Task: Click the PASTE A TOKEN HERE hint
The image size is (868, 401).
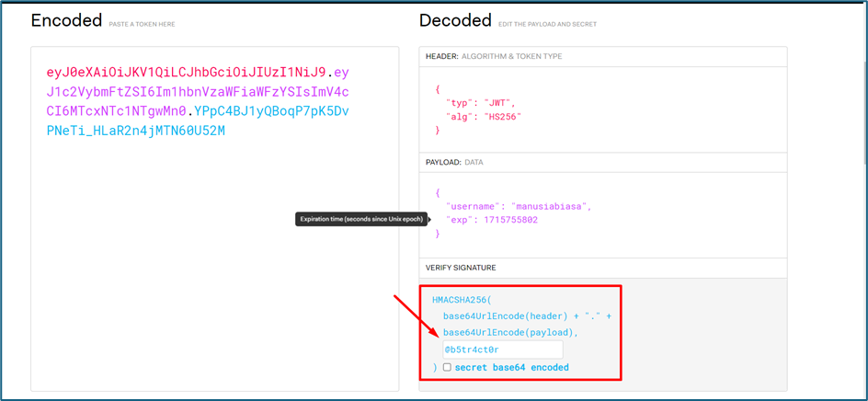Action: click(143, 24)
